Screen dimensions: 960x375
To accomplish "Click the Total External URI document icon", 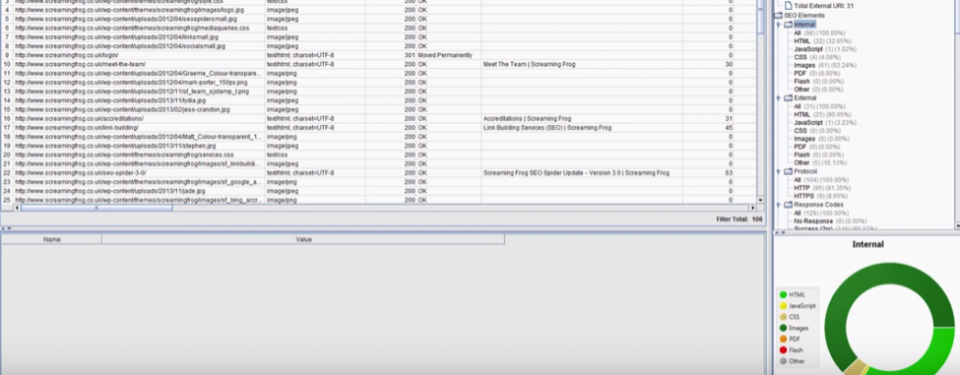I will coord(788,6).
